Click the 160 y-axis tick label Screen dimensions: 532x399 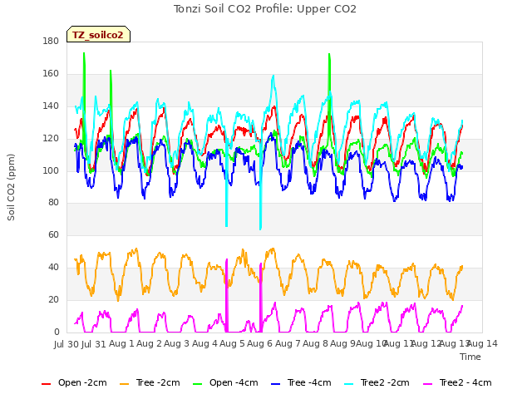51,74
